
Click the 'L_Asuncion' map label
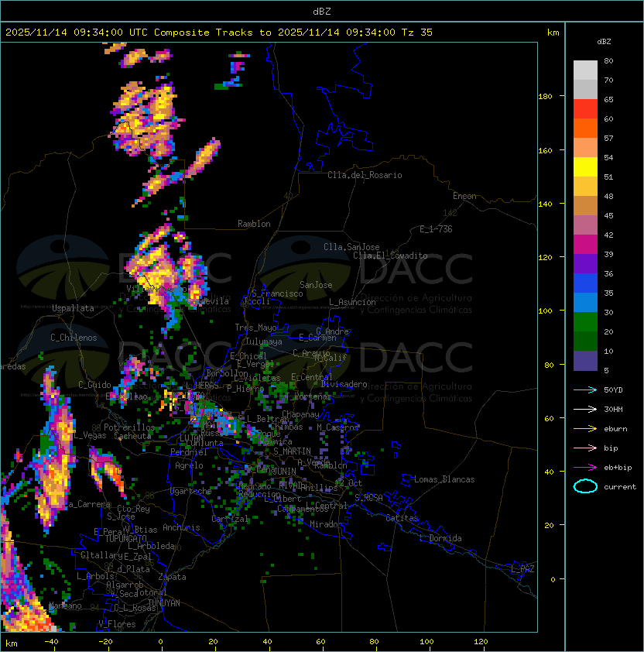click(352, 302)
